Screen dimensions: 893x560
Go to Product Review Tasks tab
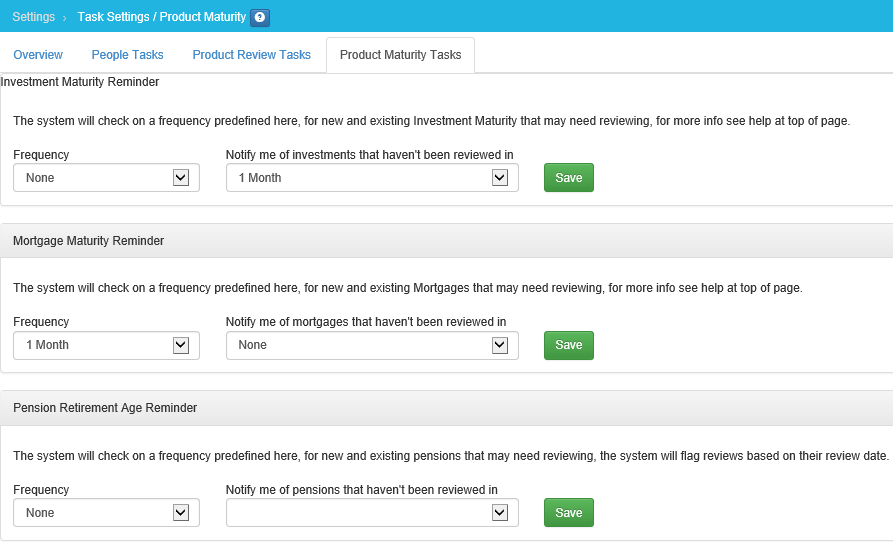(251, 55)
